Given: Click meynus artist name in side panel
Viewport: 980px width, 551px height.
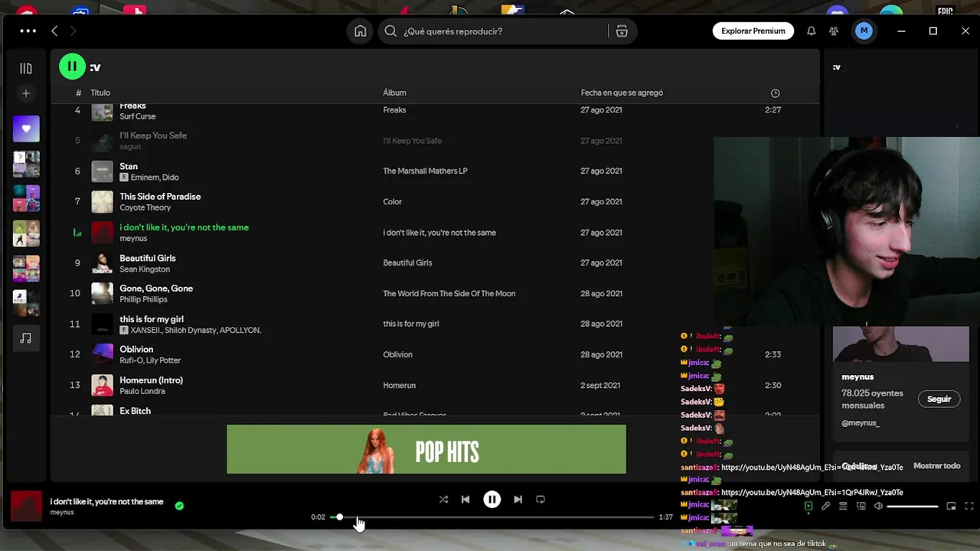Looking at the screenshot, I should [x=857, y=377].
